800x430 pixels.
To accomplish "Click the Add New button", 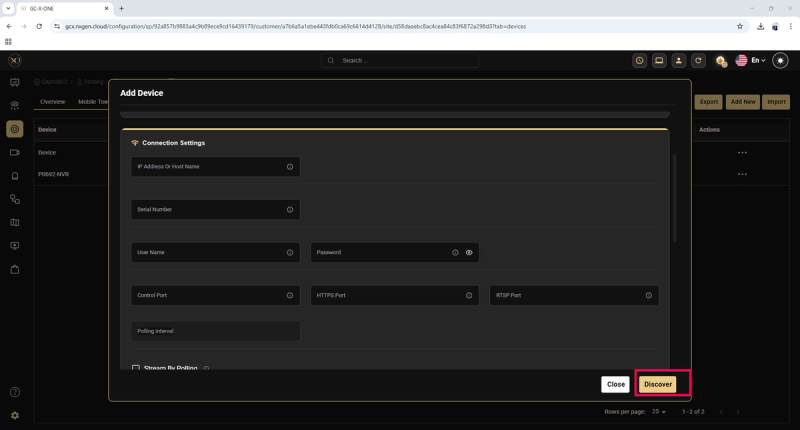I will pos(743,102).
